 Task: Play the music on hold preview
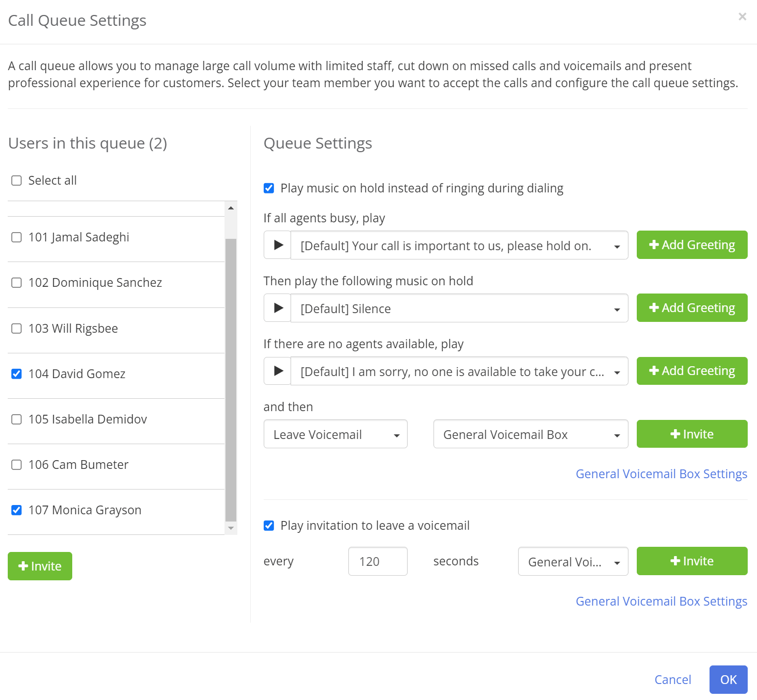click(x=277, y=308)
